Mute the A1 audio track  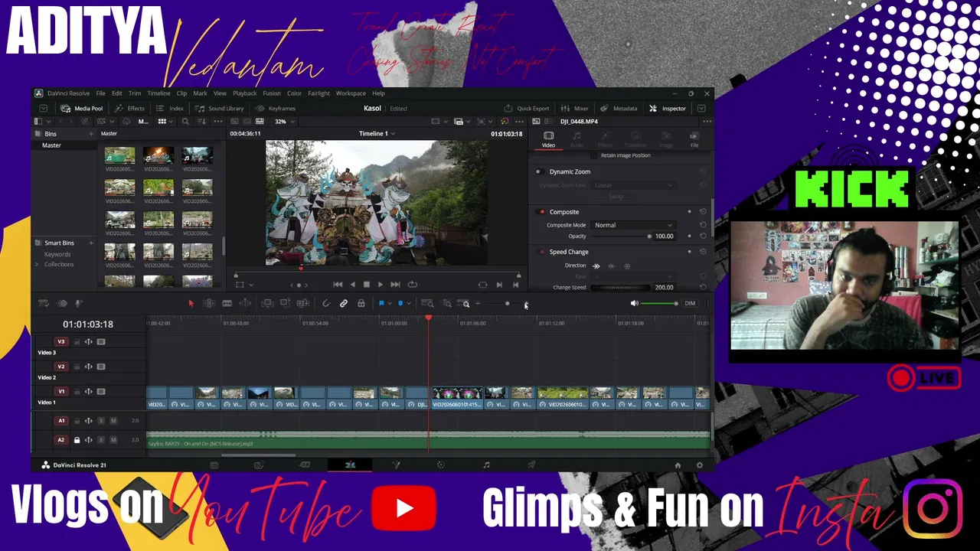click(x=113, y=421)
